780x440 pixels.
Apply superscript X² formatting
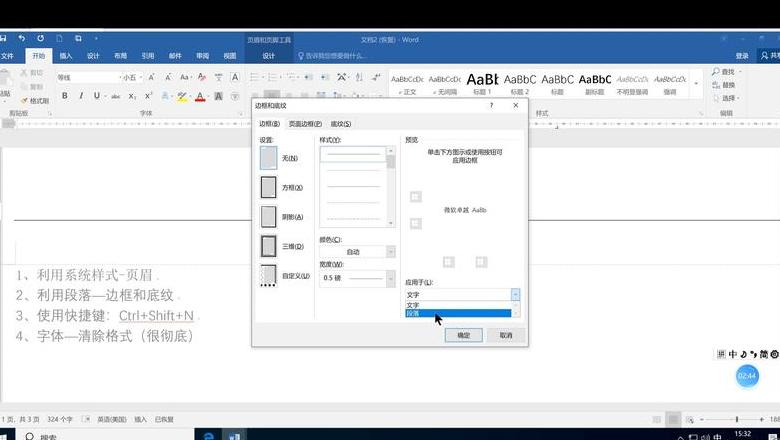148,95
